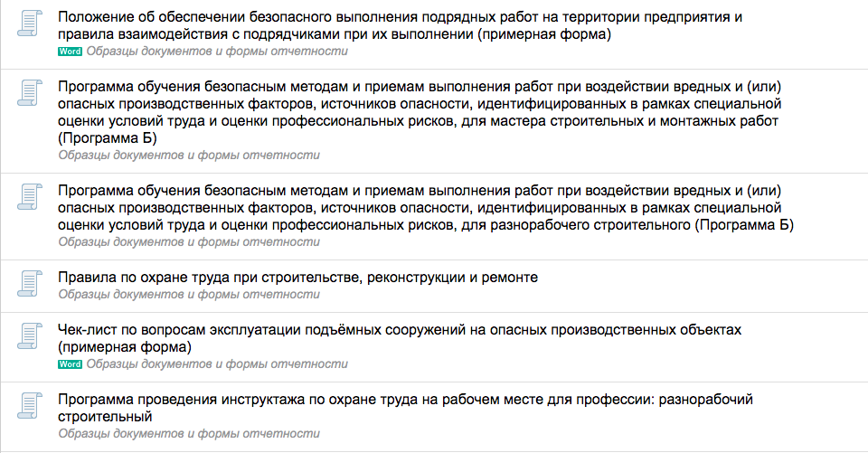Click category label under разнорабочего строительного Программа Б
The image size is (868, 453).
tap(189, 242)
